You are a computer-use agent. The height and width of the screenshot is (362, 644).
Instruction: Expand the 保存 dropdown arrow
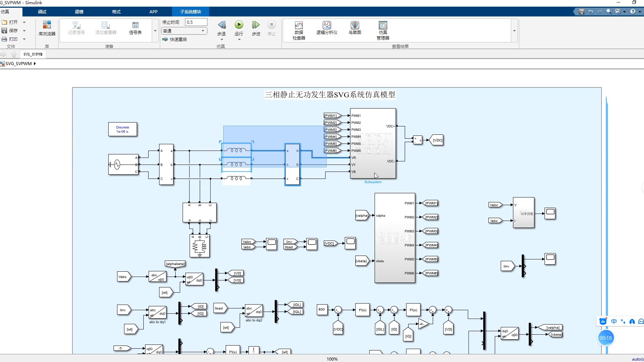[x=24, y=30]
